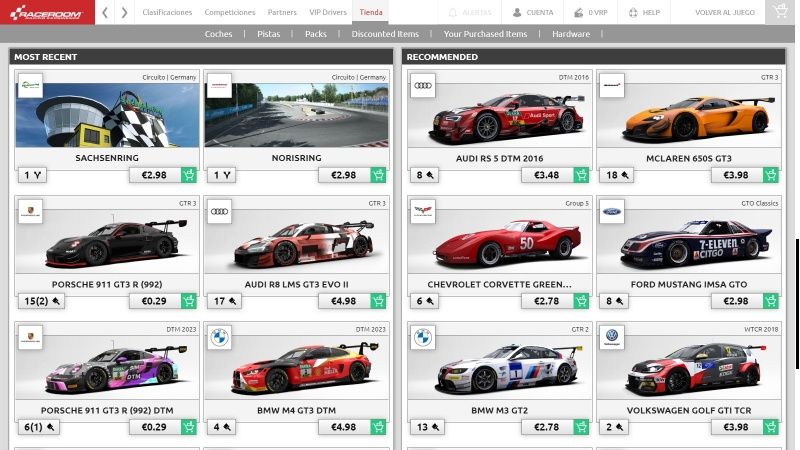This screenshot has width=800, height=450.
Task: Go back with the left arrow
Action: [x=105, y=12]
